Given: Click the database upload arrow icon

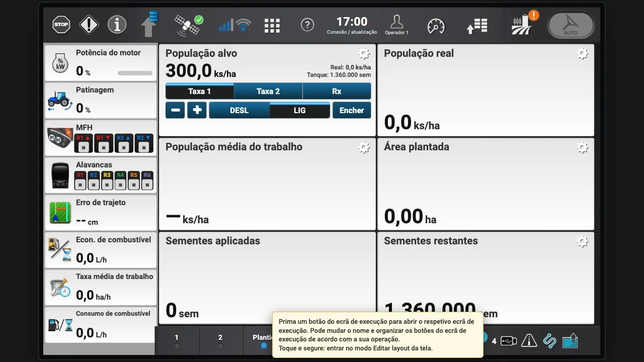Looking at the screenshot, I should [x=149, y=24].
